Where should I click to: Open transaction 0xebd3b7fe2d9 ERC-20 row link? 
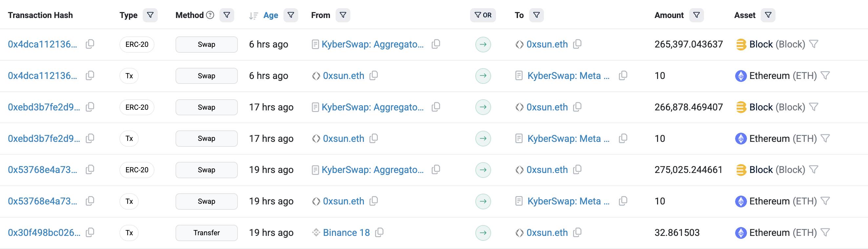[44, 107]
